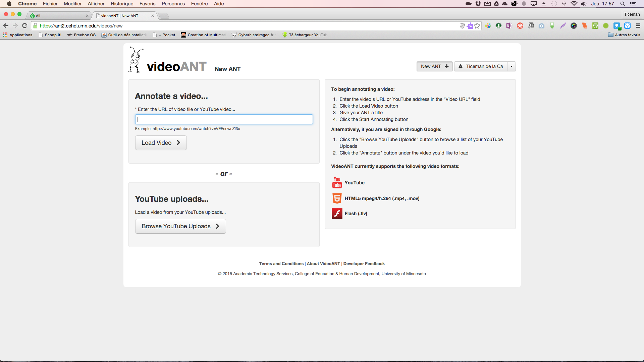Open the Notification Center list icon

pyautogui.click(x=633, y=4)
